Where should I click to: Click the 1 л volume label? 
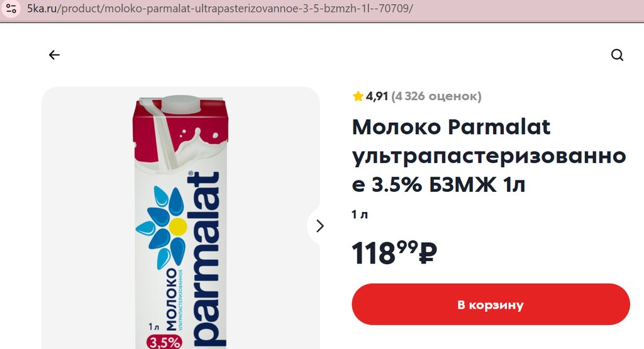[360, 214]
